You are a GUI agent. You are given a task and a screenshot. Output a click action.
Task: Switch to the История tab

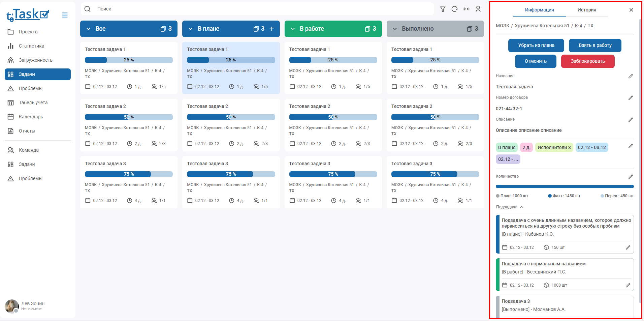[x=586, y=10]
